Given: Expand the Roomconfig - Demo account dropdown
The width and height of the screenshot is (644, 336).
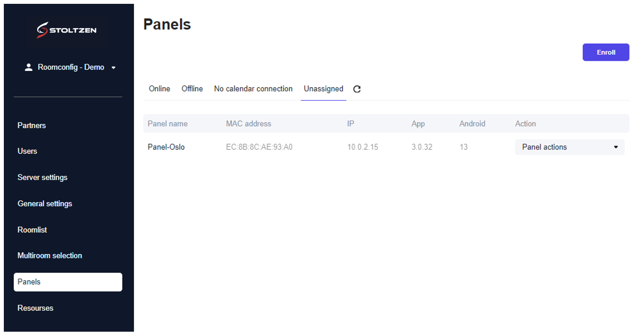Looking at the screenshot, I should (x=113, y=68).
